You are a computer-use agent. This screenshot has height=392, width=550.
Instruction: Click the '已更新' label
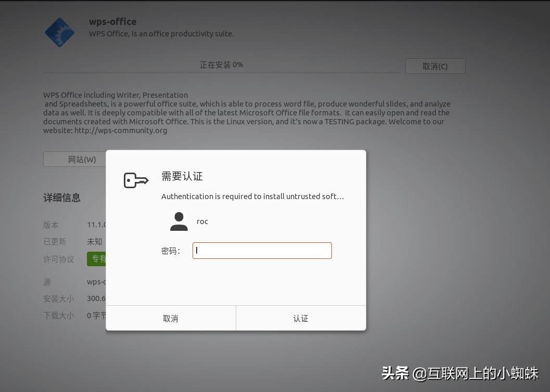tap(55, 242)
